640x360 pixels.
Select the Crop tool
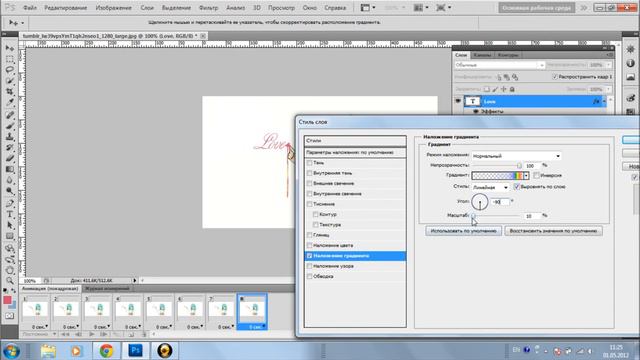tap(10, 92)
